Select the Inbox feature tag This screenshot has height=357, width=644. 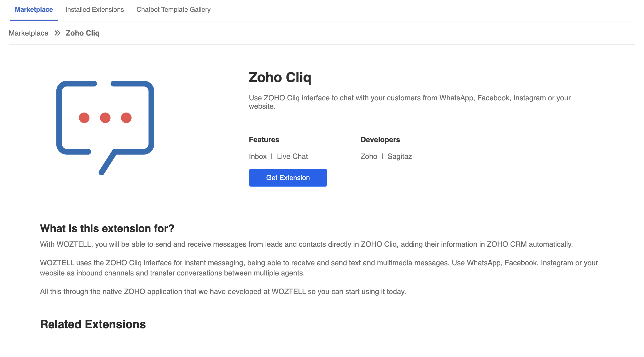(258, 156)
